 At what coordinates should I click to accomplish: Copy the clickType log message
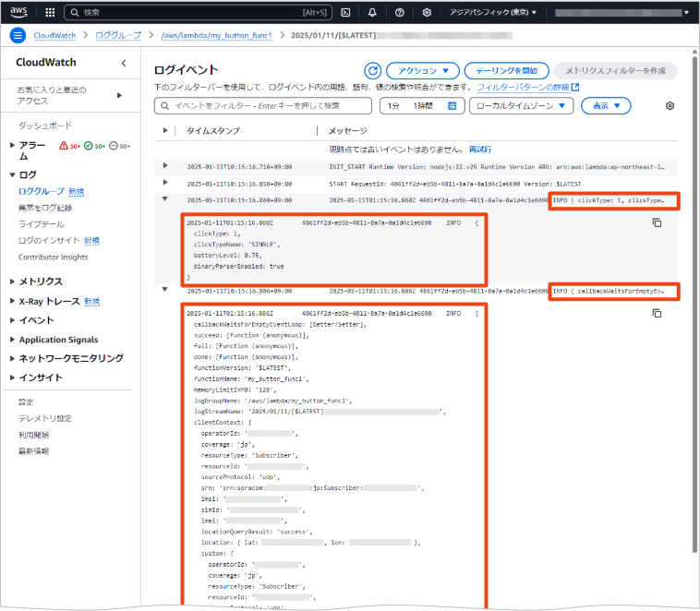click(x=657, y=222)
